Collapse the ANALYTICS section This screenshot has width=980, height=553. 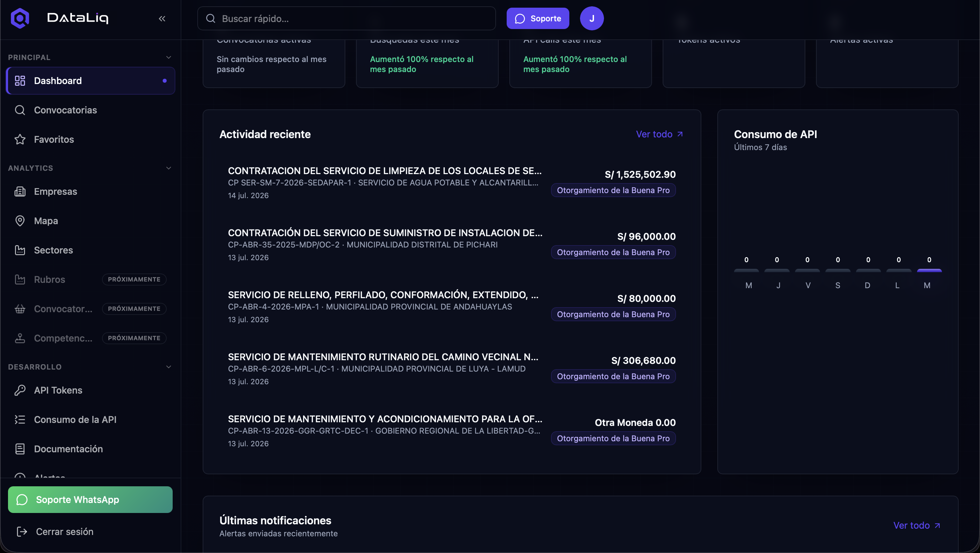pos(169,168)
